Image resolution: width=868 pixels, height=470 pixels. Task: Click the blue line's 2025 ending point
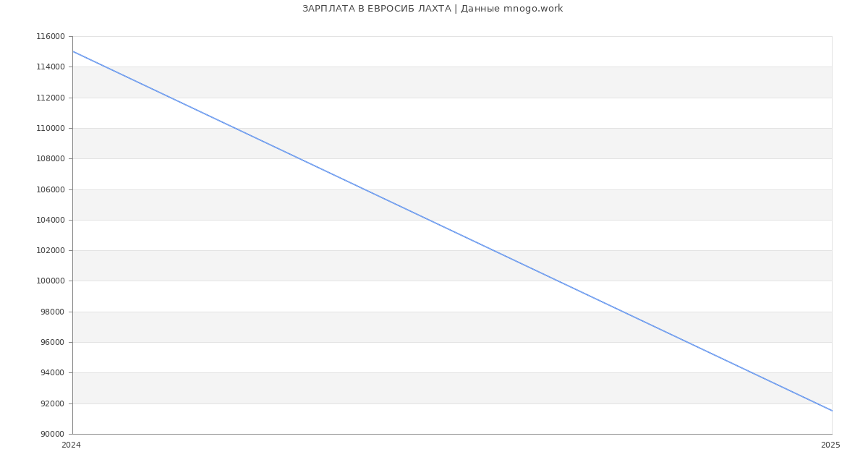click(831, 411)
